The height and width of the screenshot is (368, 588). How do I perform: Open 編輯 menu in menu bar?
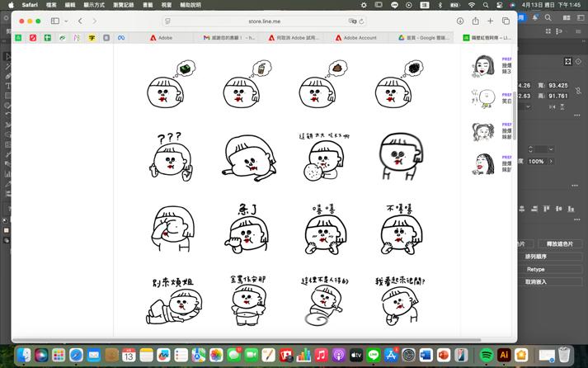pos(70,5)
